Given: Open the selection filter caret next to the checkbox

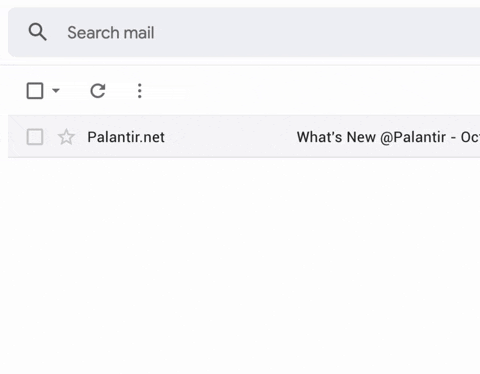Looking at the screenshot, I should [56, 90].
